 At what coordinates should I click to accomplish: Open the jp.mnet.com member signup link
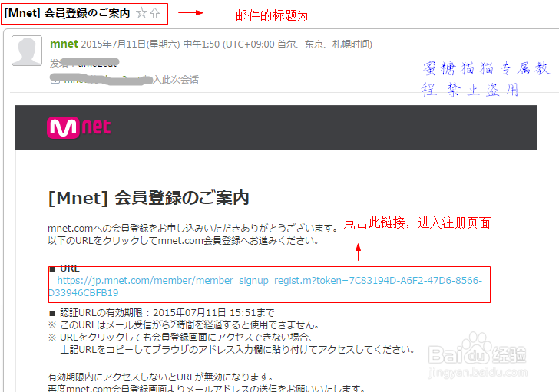pos(265,286)
